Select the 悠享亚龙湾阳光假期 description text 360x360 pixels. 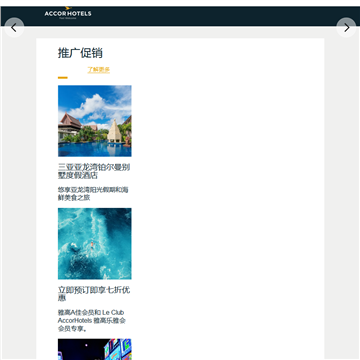93,194
